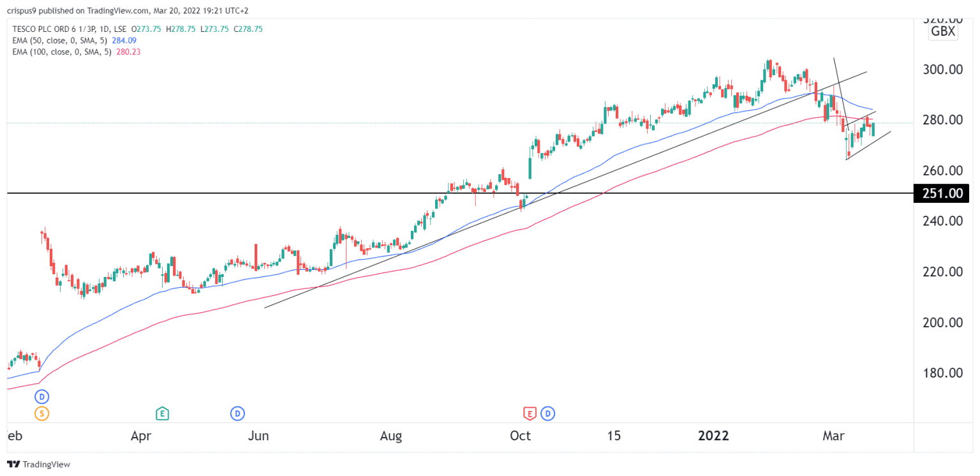Image resolution: width=980 pixels, height=476 pixels.
Task: Click the black 251.00 price flag
Action: (941, 193)
